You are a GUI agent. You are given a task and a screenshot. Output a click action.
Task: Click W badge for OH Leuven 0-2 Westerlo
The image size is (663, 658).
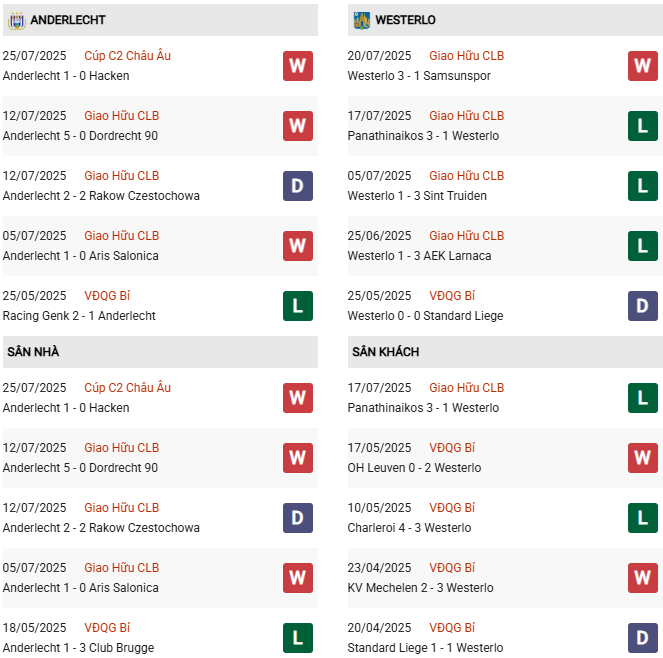coord(642,458)
